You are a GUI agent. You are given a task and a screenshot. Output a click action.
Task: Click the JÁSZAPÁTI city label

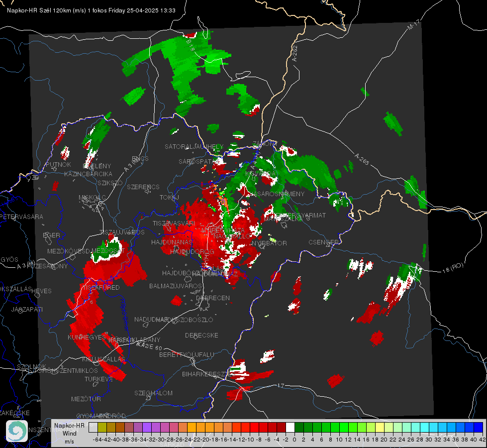click(27, 309)
